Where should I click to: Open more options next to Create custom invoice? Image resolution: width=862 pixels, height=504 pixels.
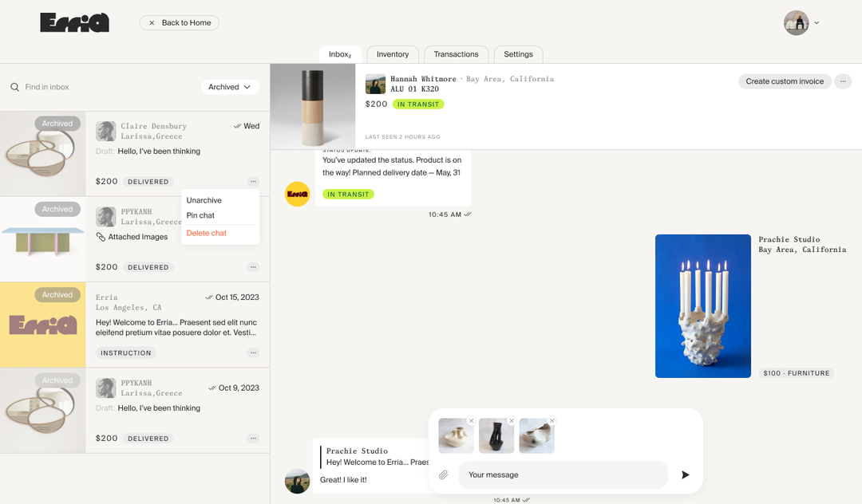843,81
